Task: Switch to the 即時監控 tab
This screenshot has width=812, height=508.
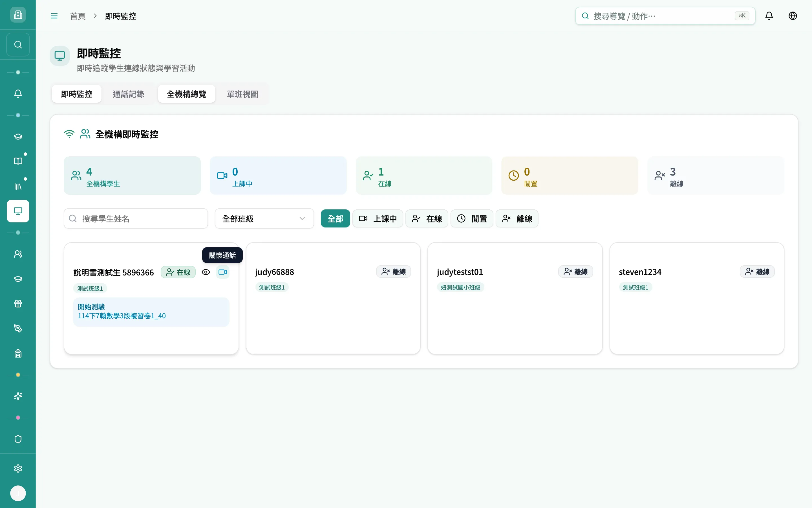Action: click(x=76, y=94)
